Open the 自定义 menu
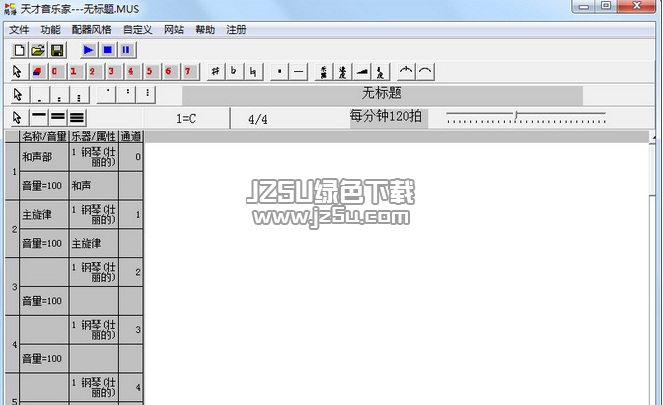The image size is (663, 405). (x=137, y=30)
